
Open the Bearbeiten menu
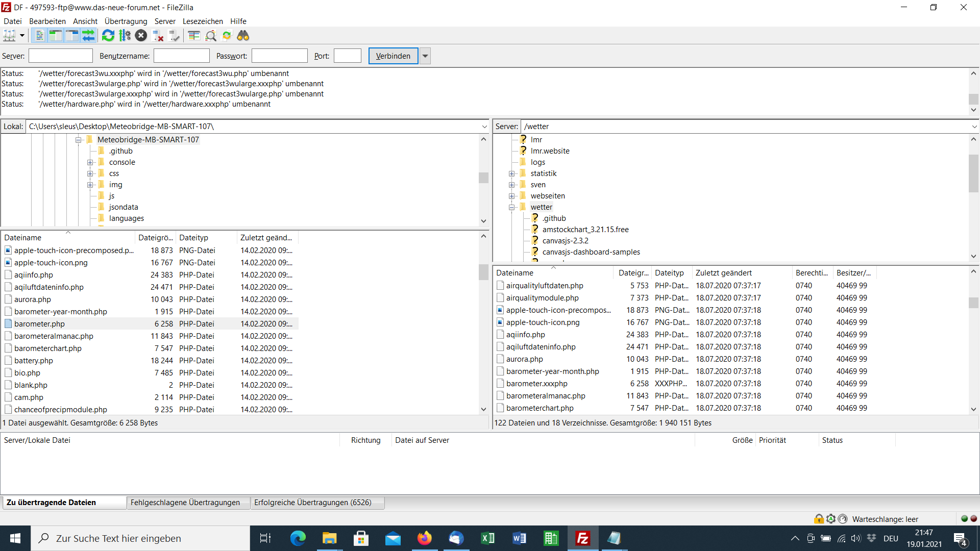(x=47, y=21)
